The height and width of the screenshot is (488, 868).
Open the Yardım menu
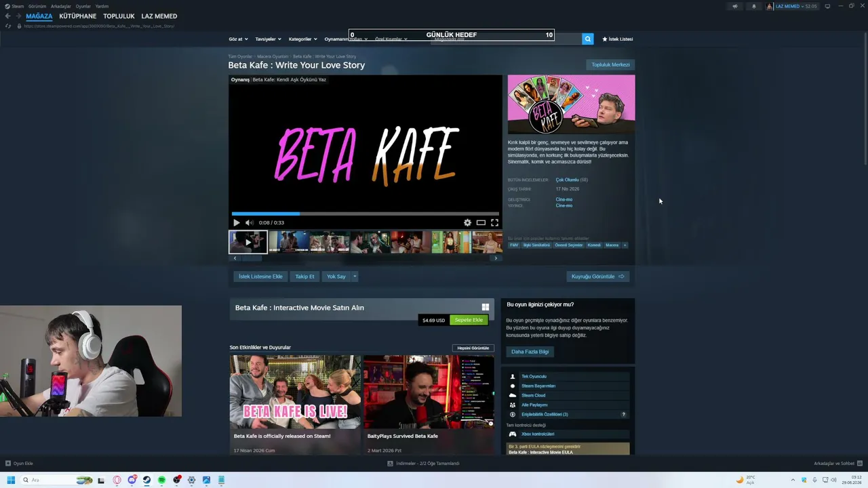tap(102, 6)
